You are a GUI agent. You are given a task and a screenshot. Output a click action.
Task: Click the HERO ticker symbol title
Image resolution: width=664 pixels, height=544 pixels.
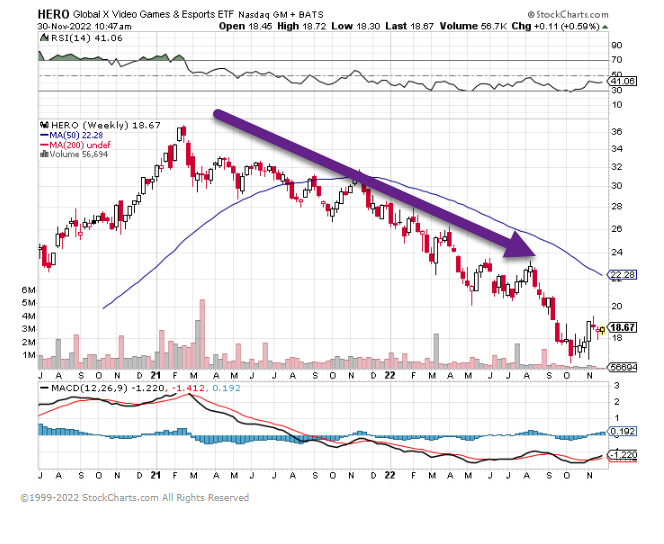[x=53, y=14]
